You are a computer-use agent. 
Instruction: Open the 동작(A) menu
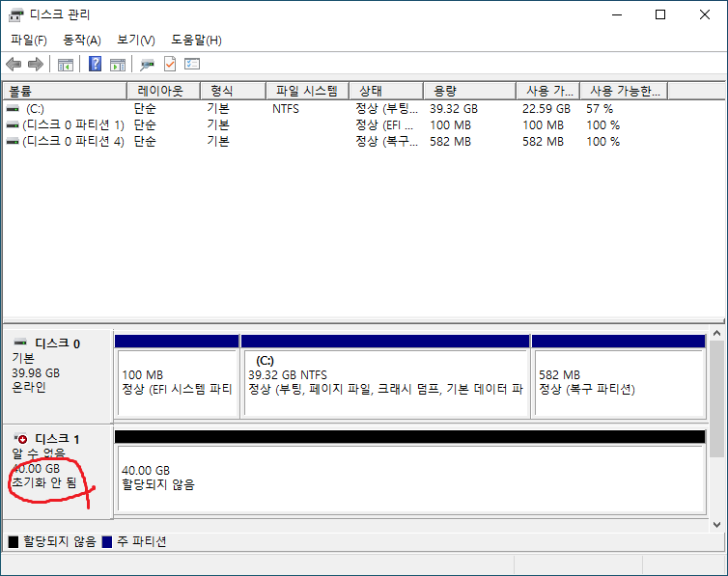pyautogui.click(x=82, y=40)
